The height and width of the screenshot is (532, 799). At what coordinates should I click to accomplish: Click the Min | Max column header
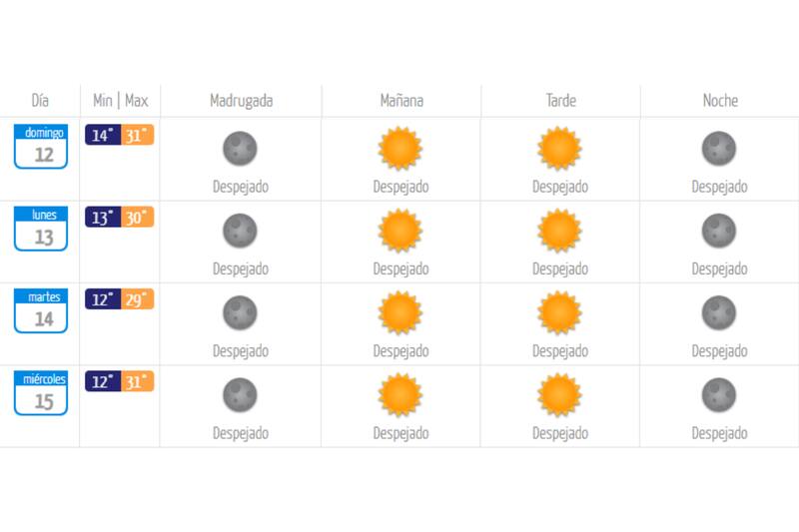120,101
